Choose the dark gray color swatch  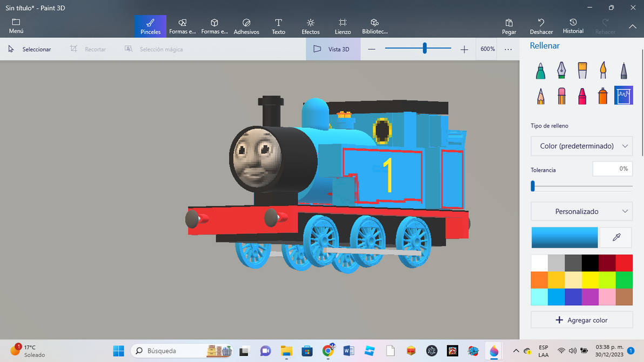click(x=573, y=263)
